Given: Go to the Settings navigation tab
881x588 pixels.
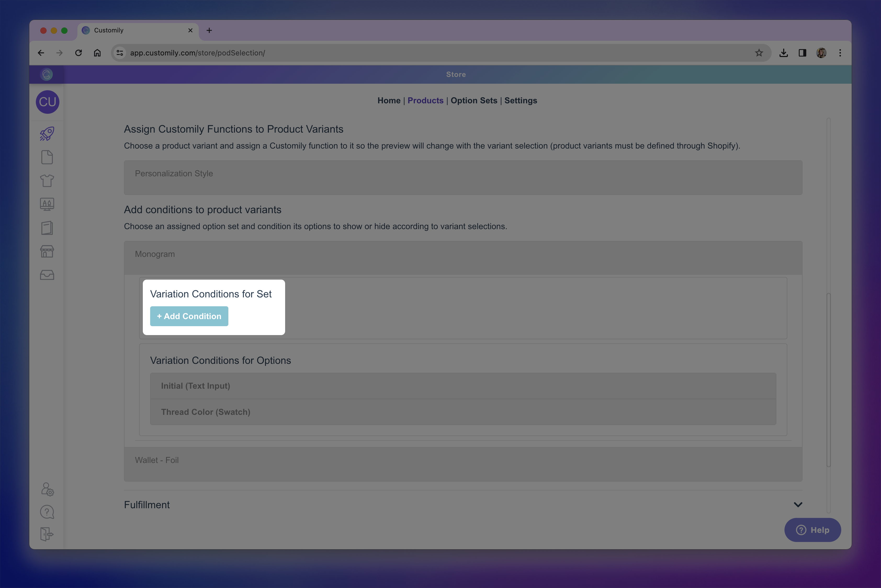Looking at the screenshot, I should click(x=520, y=100).
